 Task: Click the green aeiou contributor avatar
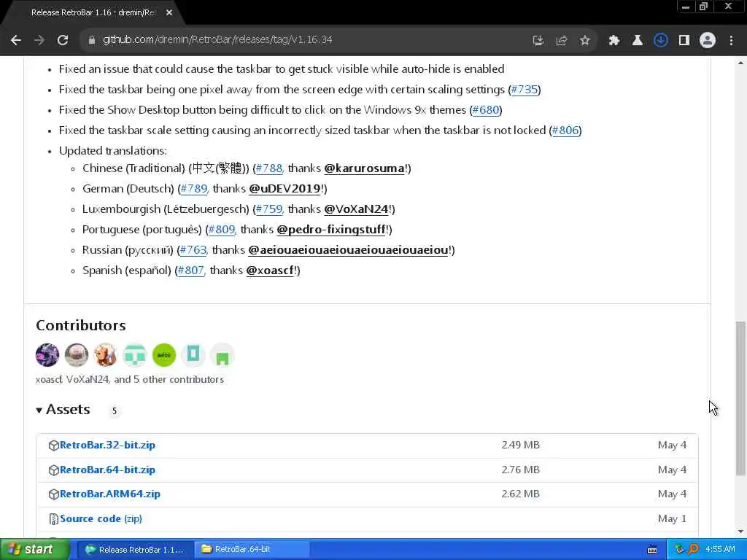[x=164, y=355]
